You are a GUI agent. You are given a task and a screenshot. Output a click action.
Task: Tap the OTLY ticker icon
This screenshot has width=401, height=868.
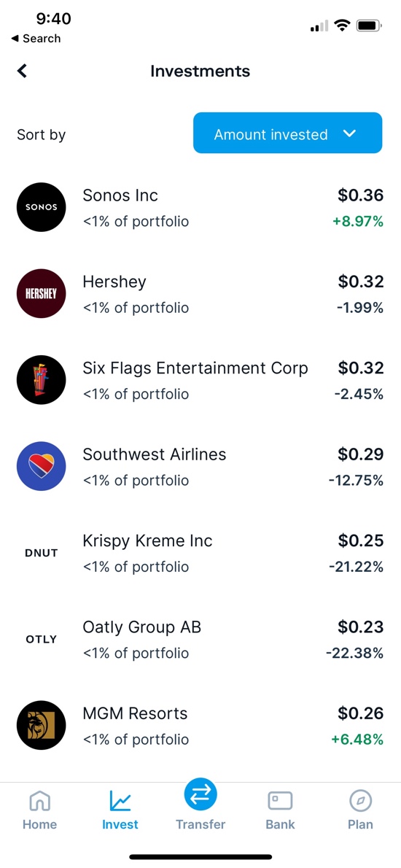pyautogui.click(x=42, y=639)
